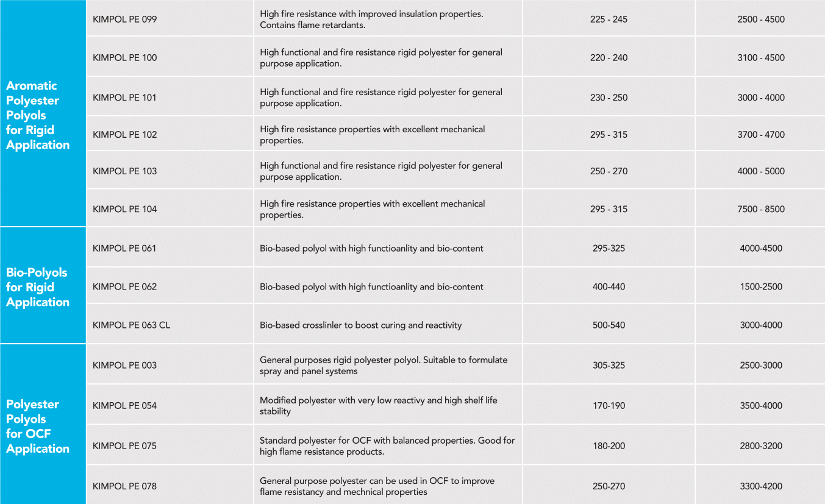825x504 pixels.
Task: Click KIMPOL PE 063 CL crosslinker name
Action: pyautogui.click(x=131, y=325)
